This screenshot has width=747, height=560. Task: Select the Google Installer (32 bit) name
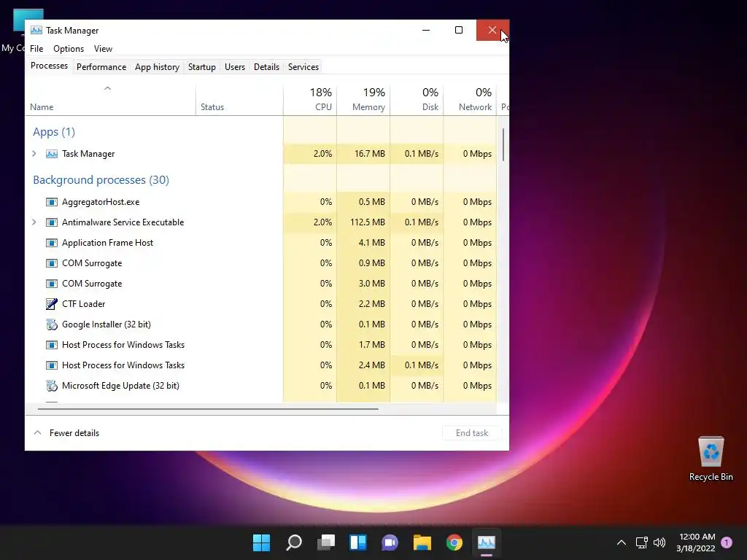tap(107, 324)
